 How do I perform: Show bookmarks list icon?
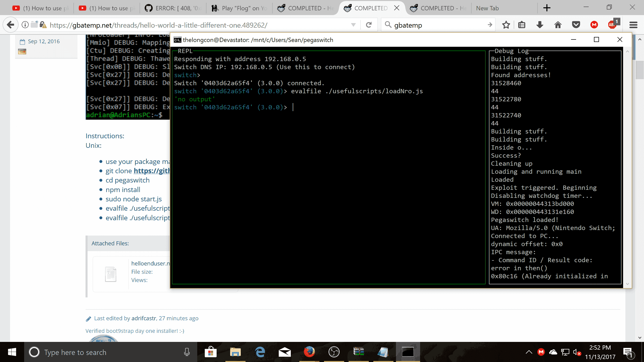pos(522,25)
